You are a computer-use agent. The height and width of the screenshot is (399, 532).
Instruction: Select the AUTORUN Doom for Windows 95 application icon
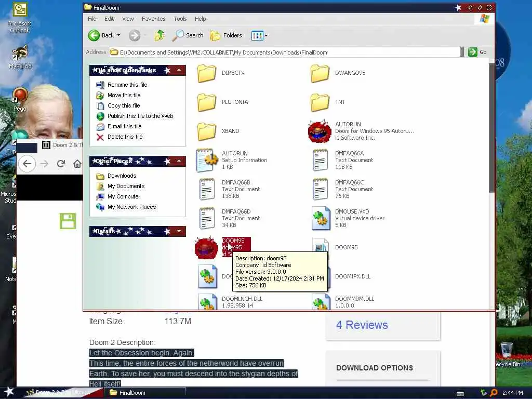pyautogui.click(x=320, y=131)
